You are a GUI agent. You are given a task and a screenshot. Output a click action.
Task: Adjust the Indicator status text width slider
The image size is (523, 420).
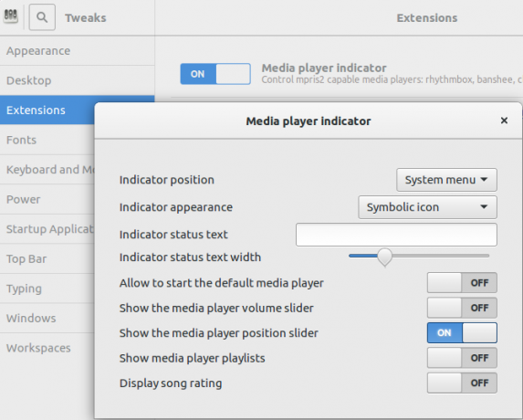419,257
